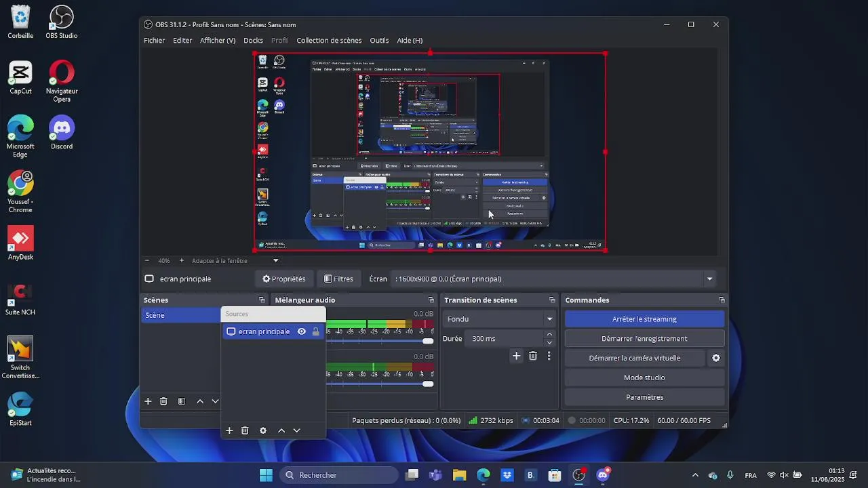The height and width of the screenshot is (488, 868).
Task: Open the Collection de scènes menu
Action: pyautogui.click(x=329, y=41)
